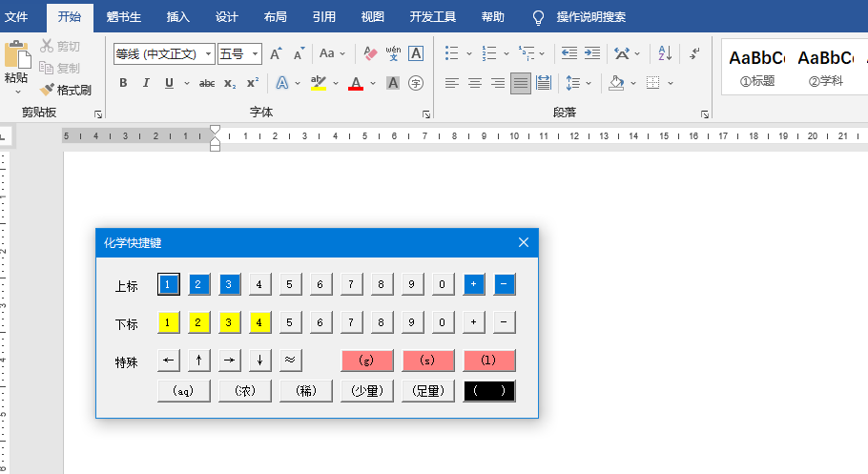The width and height of the screenshot is (868, 474).
Task: Click the sort A-Z icon
Action: [x=665, y=54]
